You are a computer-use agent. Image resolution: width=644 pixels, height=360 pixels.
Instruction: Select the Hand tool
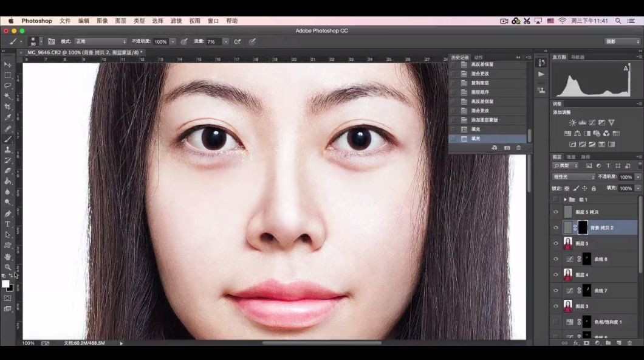click(7, 257)
